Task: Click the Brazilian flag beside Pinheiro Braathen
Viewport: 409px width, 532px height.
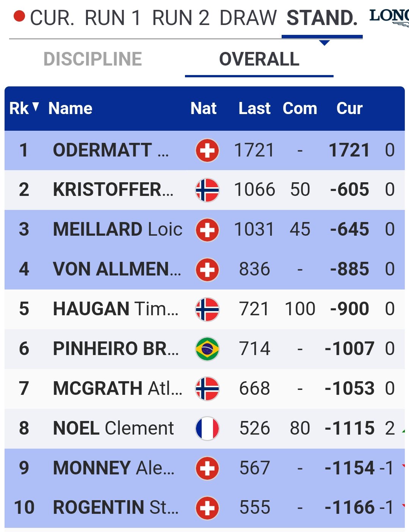Action: pos(207,349)
